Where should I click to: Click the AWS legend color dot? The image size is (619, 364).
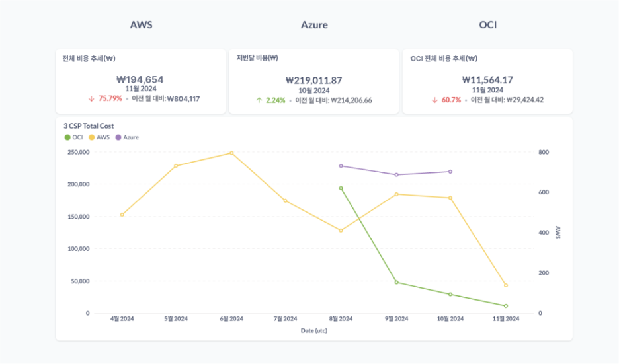pyautogui.click(x=91, y=137)
